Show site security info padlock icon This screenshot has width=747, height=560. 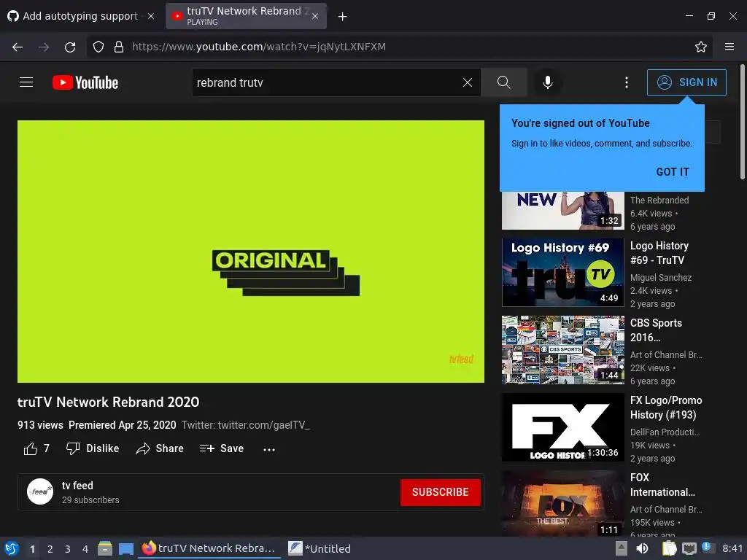point(119,47)
